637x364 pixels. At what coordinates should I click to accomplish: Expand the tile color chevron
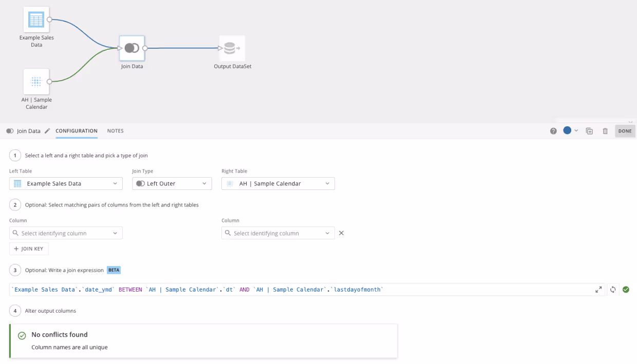tap(576, 130)
